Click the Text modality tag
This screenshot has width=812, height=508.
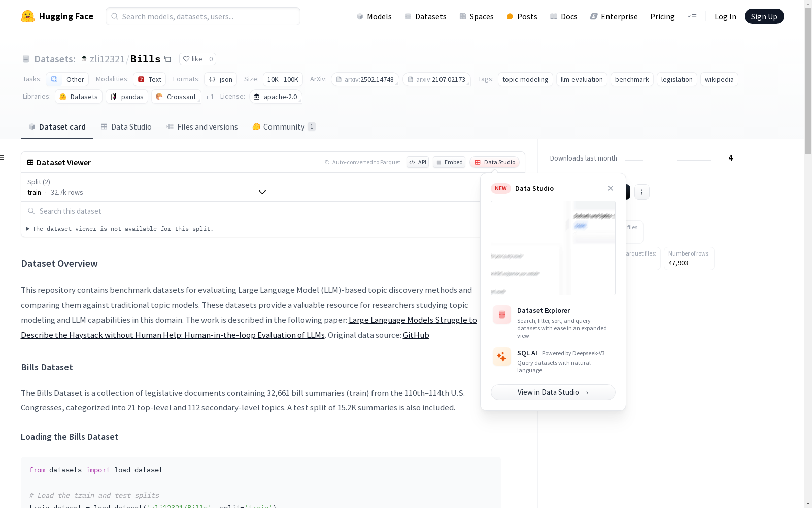[x=150, y=79]
